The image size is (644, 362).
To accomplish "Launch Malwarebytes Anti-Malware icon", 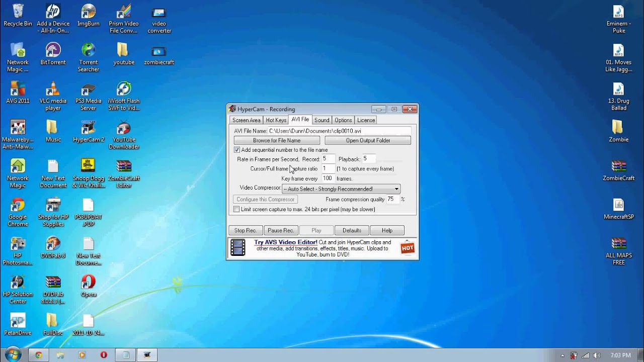I will tap(18, 135).
